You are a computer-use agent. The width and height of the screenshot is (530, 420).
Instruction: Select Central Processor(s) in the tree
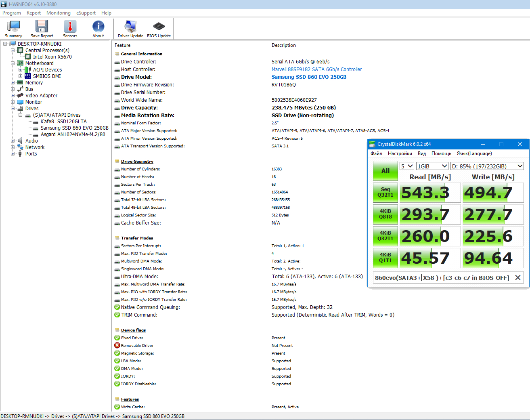(x=47, y=50)
